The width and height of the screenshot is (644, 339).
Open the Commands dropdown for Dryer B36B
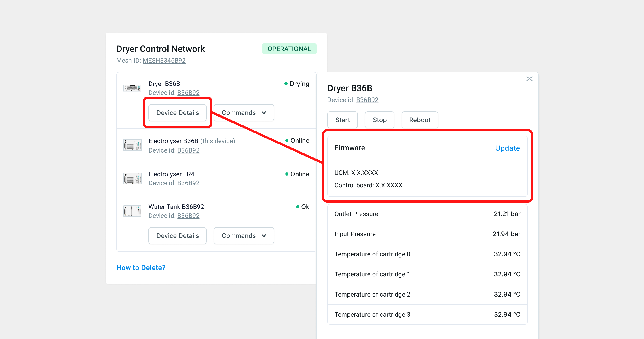(244, 112)
